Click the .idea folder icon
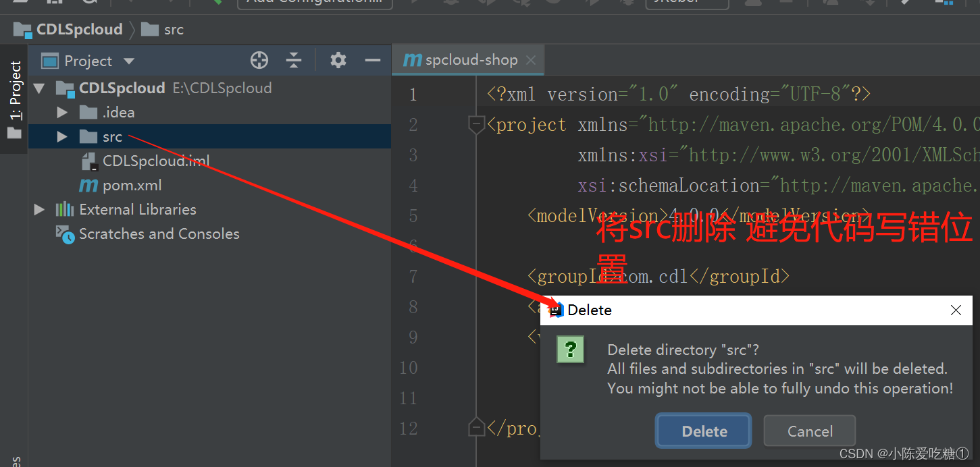The image size is (980, 467). pos(88,113)
